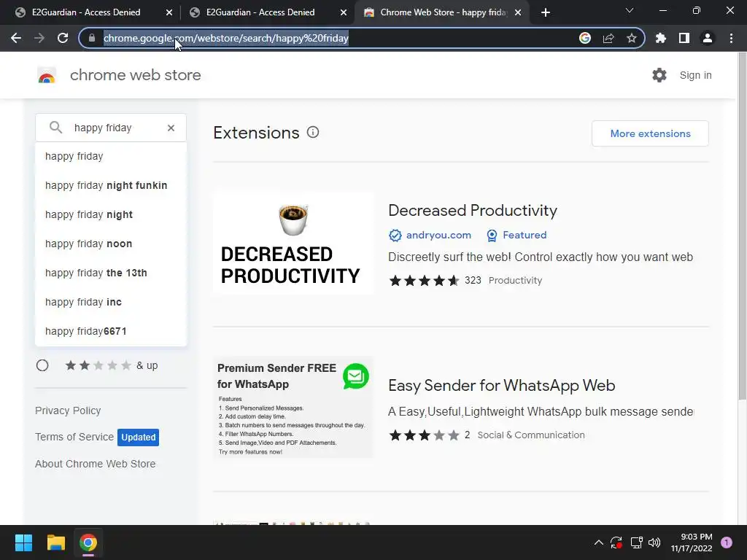Open the Privacy Policy link

[68, 411]
